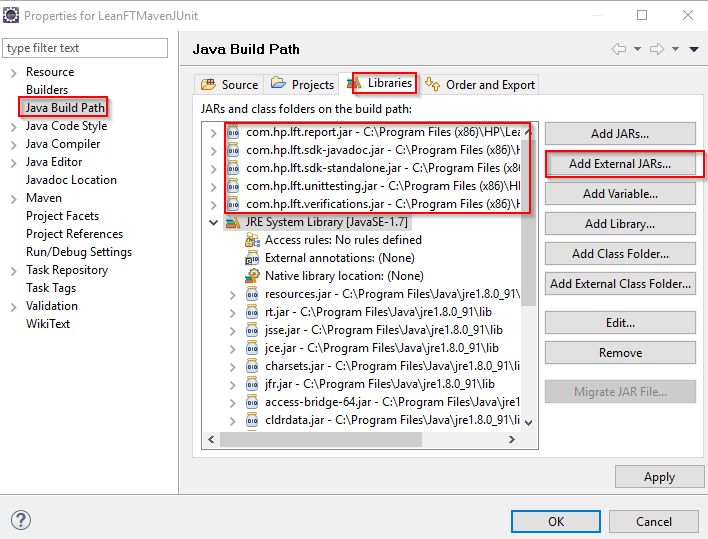Switch to the Projects tab
Viewport: 708px width, 539px height.
pyautogui.click(x=302, y=84)
